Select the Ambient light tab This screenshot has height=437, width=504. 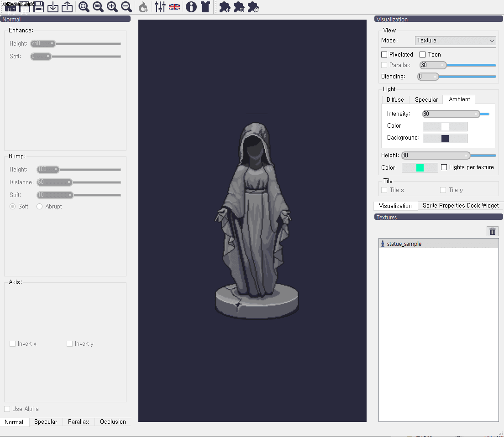click(x=459, y=99)
